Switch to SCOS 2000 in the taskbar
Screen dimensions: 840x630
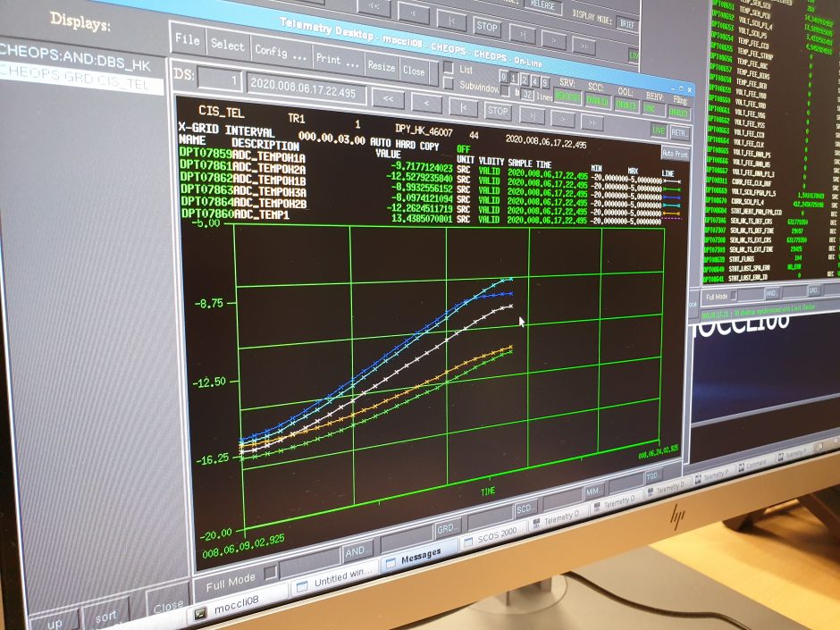pyautogui.click(x=493, y=535)
